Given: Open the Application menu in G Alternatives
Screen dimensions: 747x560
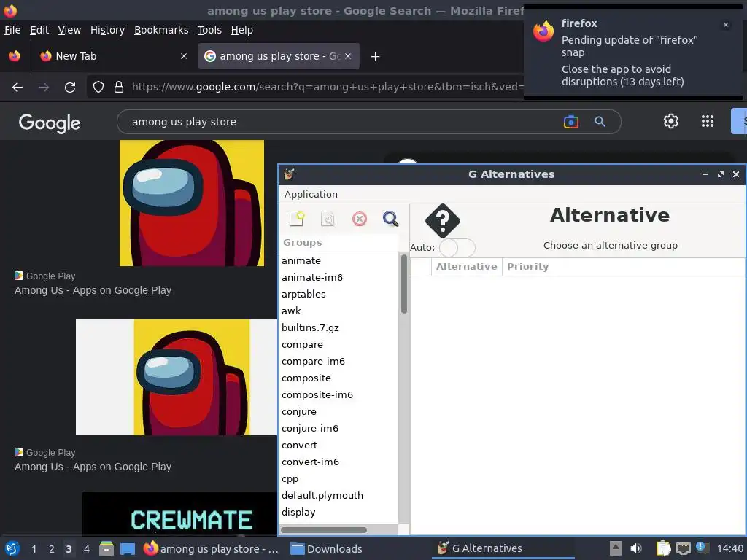Looking at the screenshot, I should coord(311,194).
